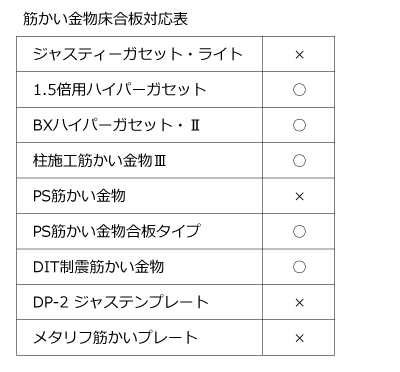Click the ○ mark for 柱施工筋かい金物Ⅲ

click(299, 161)
